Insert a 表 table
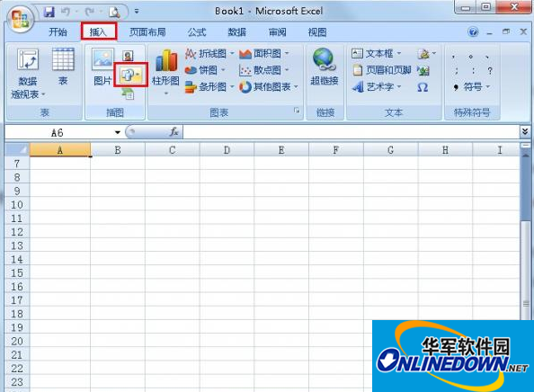This screenshot has height=392, width=534. coord(63,67)
